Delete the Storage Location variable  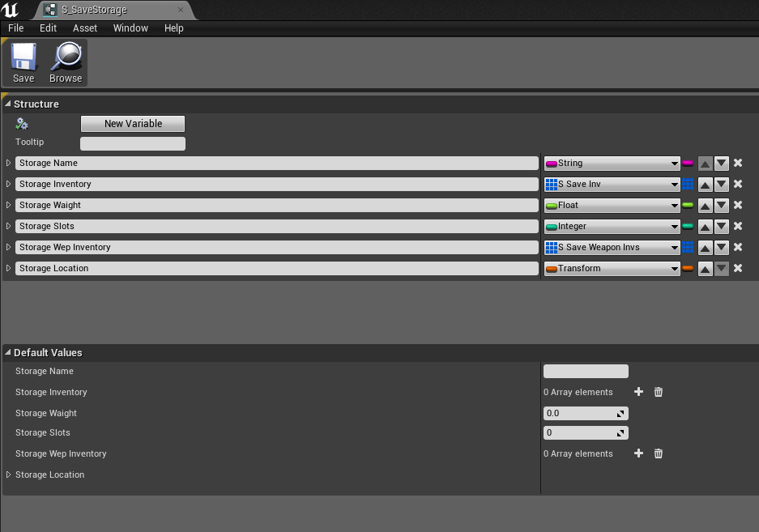(x=738, y=268)
